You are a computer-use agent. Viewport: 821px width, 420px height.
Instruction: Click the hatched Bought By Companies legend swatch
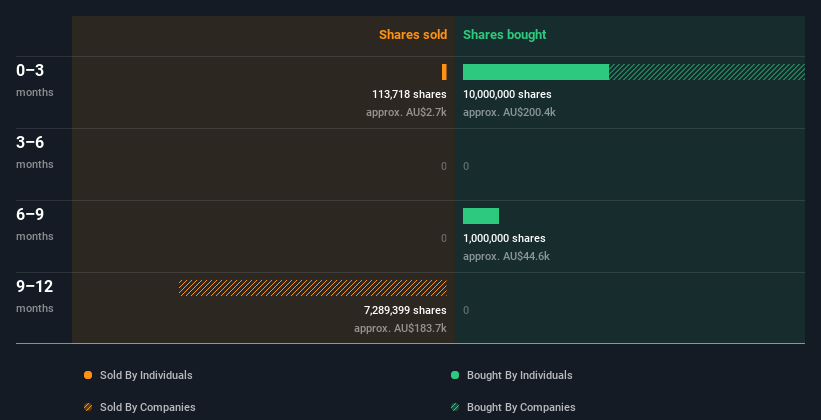click(455, 407)
